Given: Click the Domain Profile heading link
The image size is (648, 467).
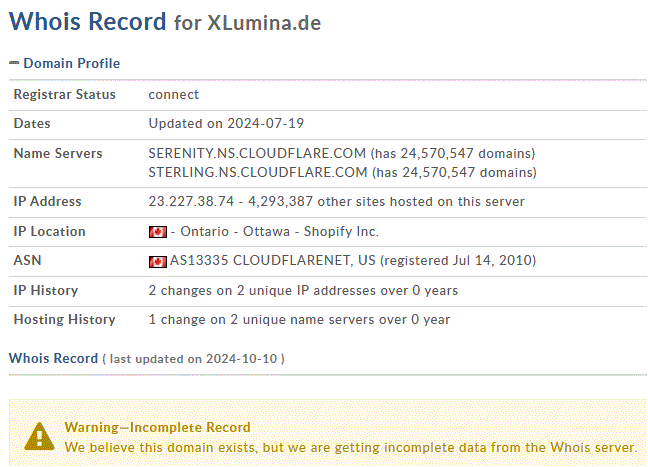Looking at the screenshot, I should [71, 63].
